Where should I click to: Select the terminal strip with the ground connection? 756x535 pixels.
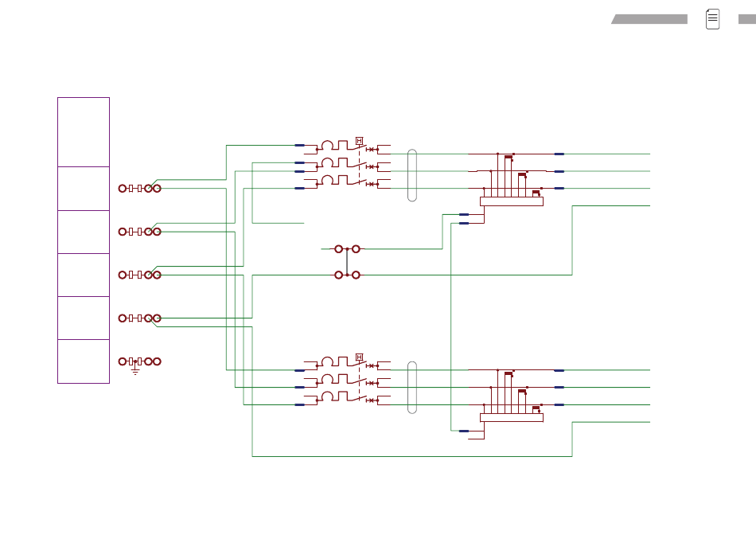(x=140, y=361)
